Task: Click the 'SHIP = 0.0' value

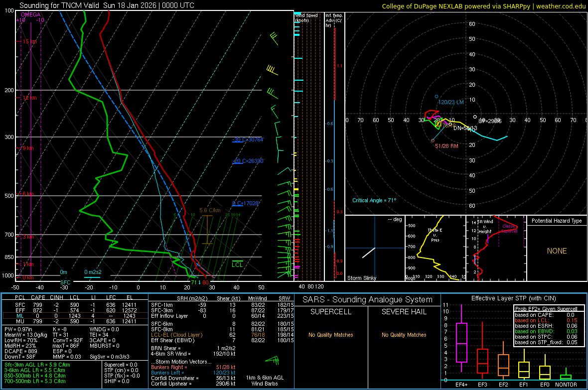Action: [117, 381]
